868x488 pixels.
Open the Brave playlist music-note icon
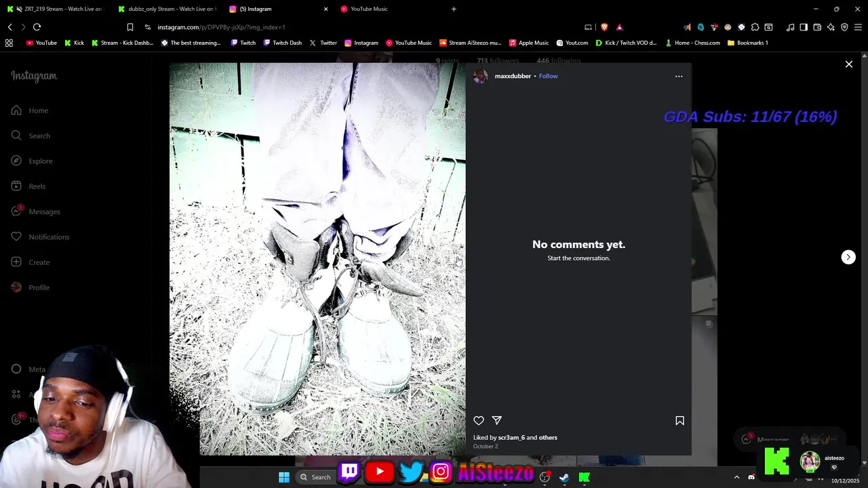click(x=790, y=27)
